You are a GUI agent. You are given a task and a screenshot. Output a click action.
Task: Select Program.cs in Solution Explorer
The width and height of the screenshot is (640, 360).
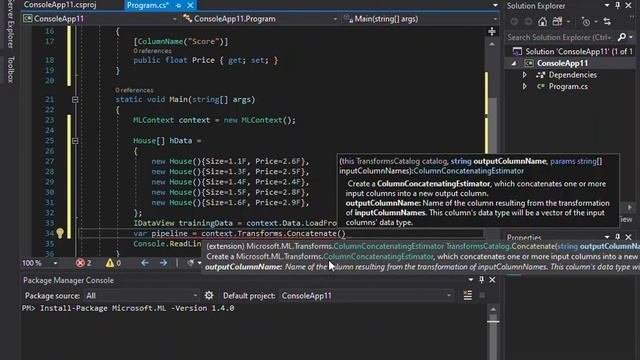568,87
